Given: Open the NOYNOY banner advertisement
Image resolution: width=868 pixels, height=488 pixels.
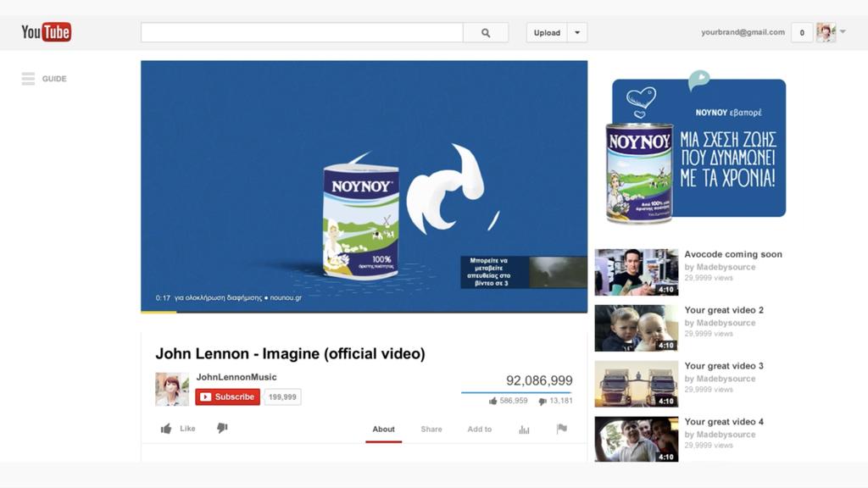Looking at the screenshot, I should (697, 147).
